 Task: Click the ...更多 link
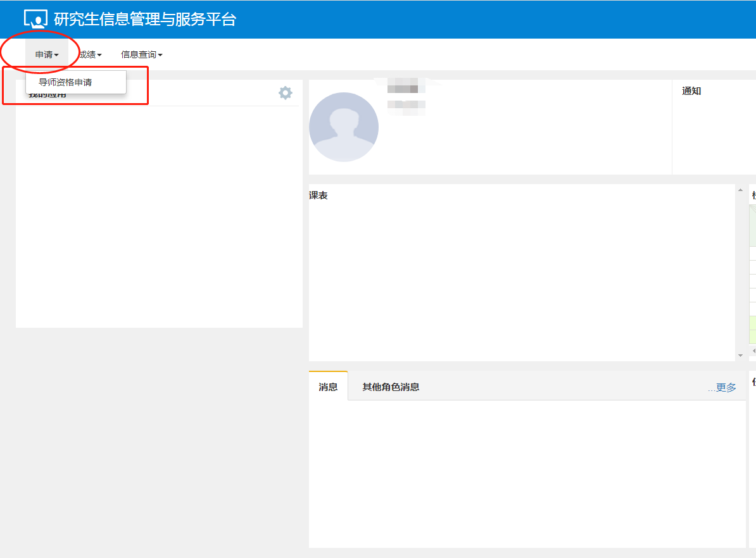click(722, 388)
